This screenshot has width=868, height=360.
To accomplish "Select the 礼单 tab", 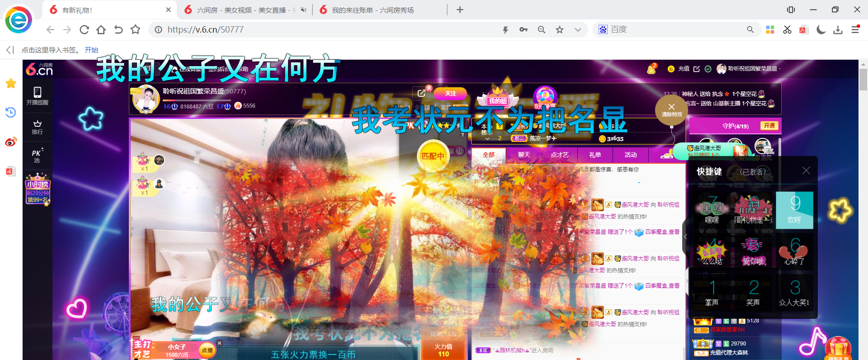I will [x=595, y=155].
